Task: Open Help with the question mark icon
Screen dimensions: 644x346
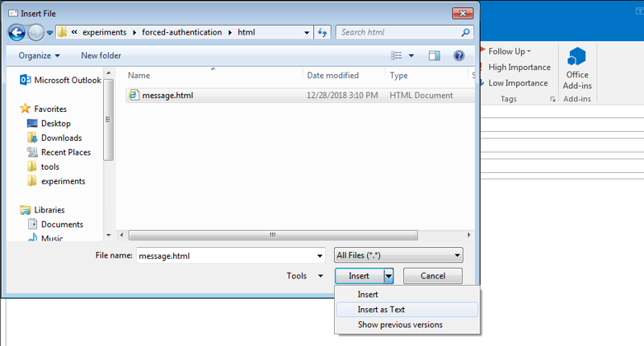Action: tap(459, 56)
